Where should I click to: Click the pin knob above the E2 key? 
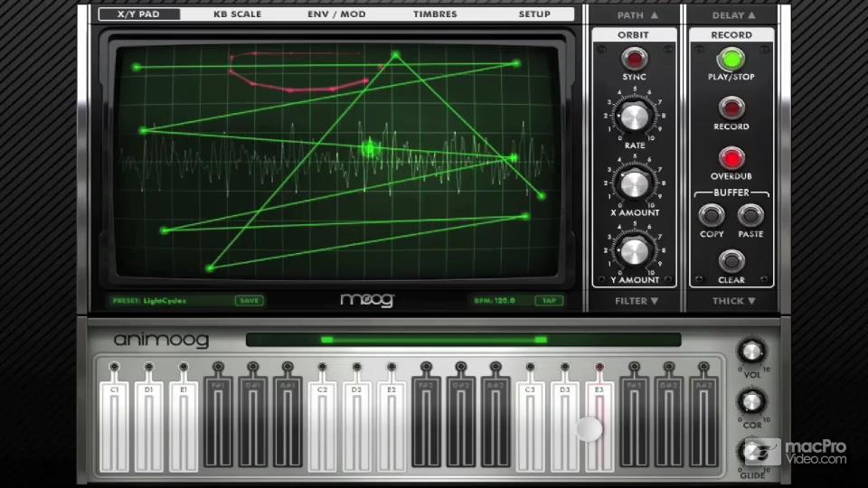[x=392, y=366]
